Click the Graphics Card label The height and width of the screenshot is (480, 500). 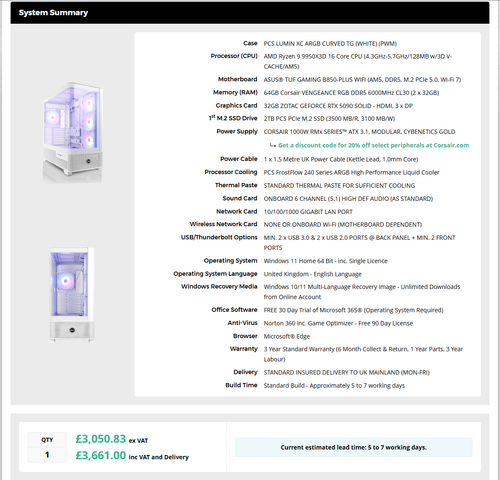pos(236,106)
